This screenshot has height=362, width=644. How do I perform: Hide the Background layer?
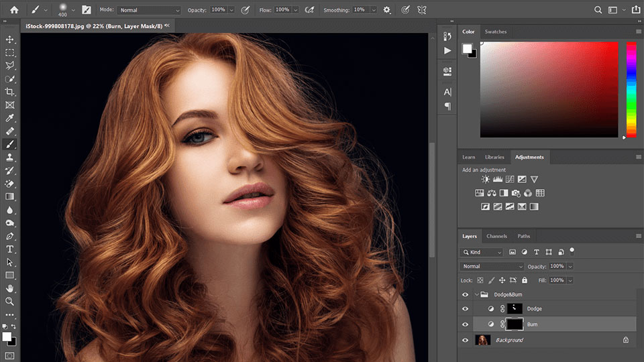pos(466,341)
